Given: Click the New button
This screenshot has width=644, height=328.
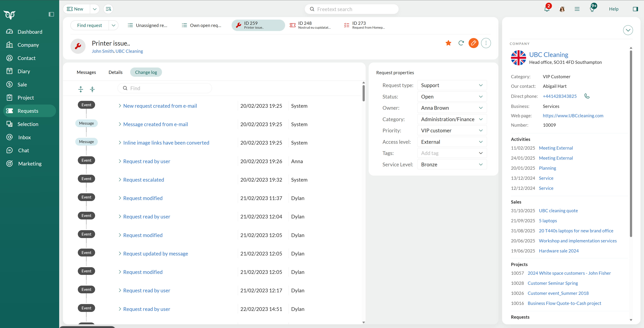Looking at the screenshot, I should (x=76, y=9).
